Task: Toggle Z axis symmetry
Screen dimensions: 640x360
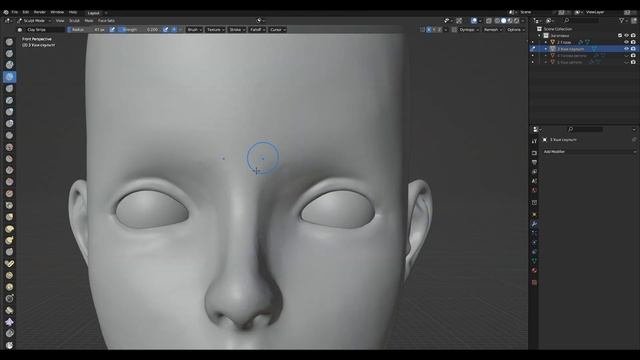Action: pyautogui.click(x=440, y=30)
